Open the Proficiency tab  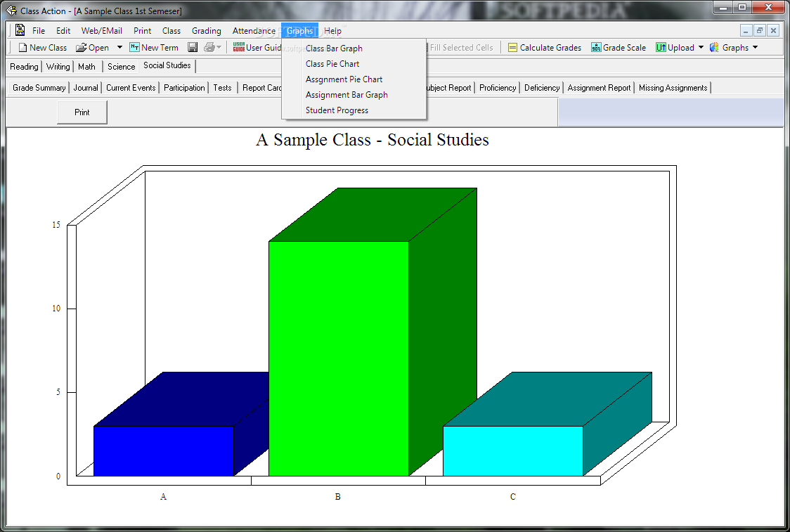(498, 88)
